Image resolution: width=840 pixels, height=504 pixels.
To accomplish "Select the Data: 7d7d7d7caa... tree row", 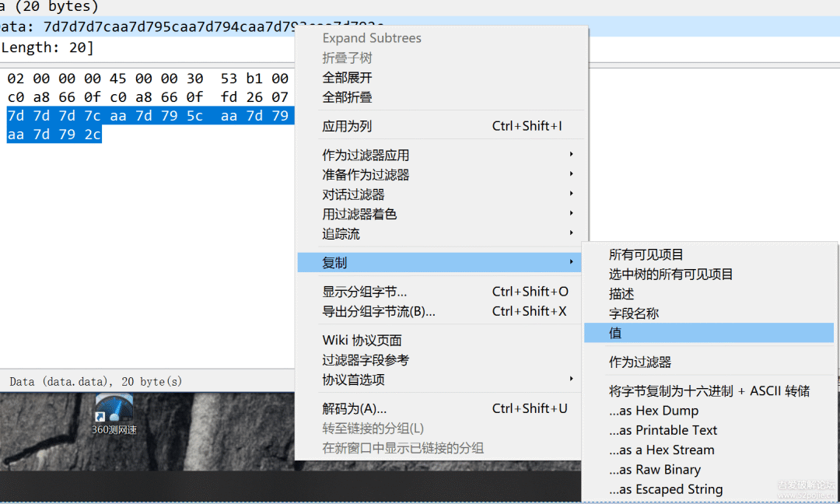I will (x=147, y=26).
